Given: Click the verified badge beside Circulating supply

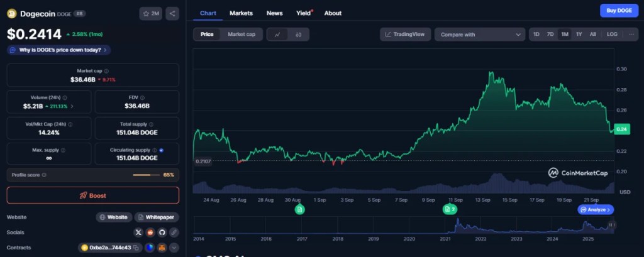Looking at the screenshot, I should point(162,150).
